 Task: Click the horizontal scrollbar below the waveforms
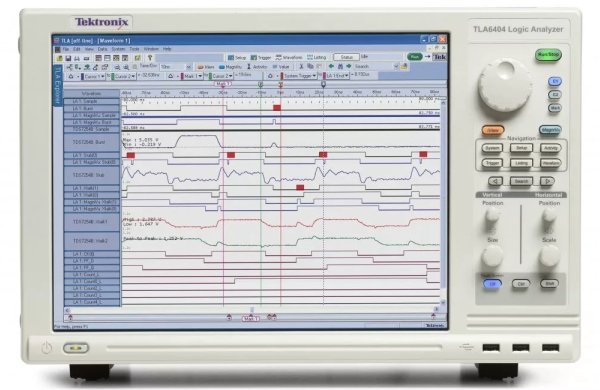pos(252,310)
